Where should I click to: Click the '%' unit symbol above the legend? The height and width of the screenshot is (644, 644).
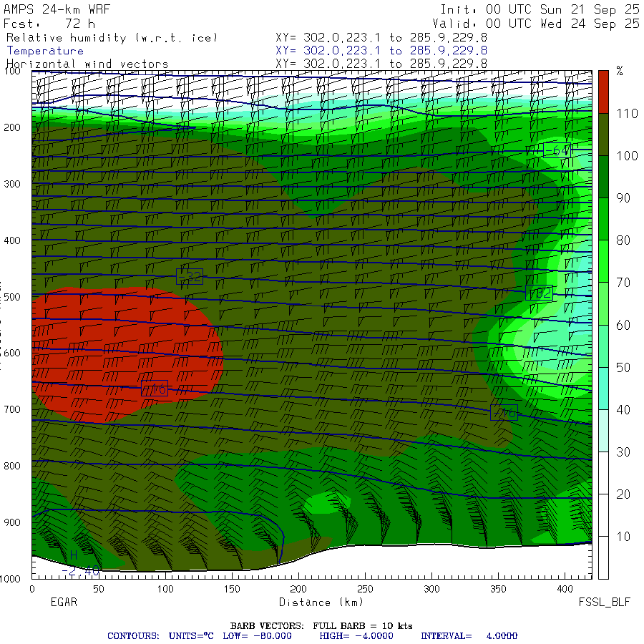pyautogui.click(x=620, y=71)
